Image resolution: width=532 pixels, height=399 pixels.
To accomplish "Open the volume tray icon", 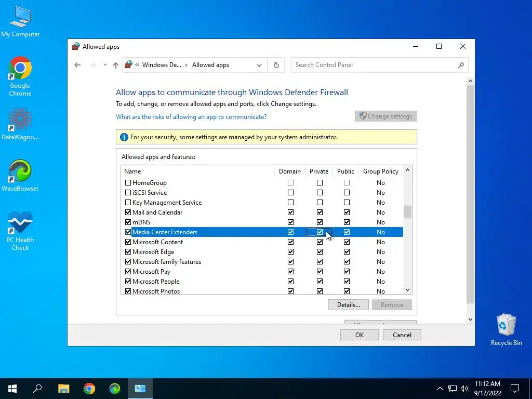I will tap(464, 389).
